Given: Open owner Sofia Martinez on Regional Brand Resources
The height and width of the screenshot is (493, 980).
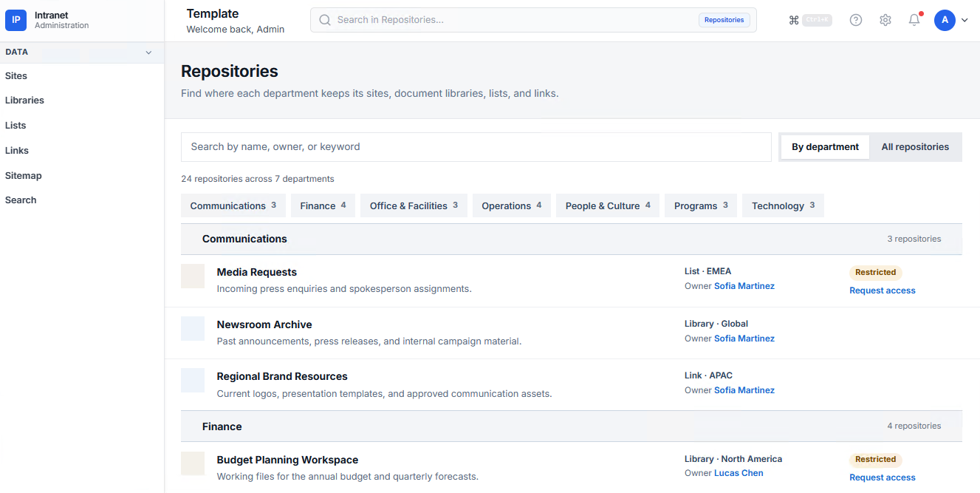Looking at the screenshot, I should coord(744,390).
